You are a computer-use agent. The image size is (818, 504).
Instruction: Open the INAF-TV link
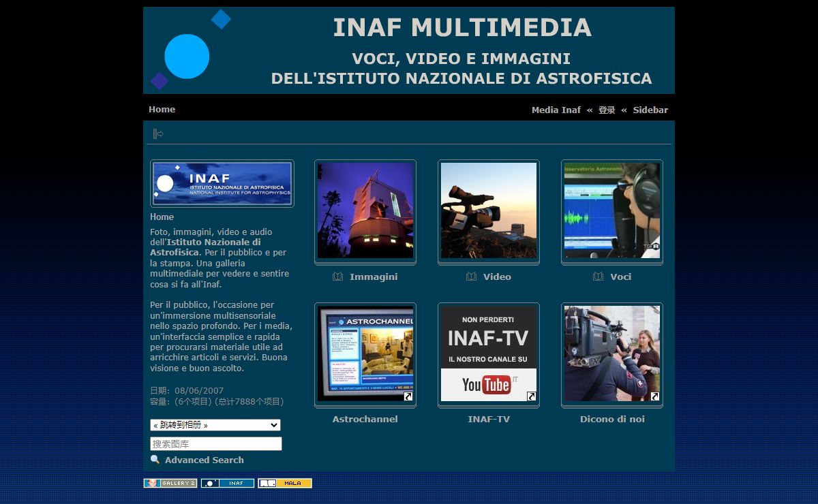point(489,419)
